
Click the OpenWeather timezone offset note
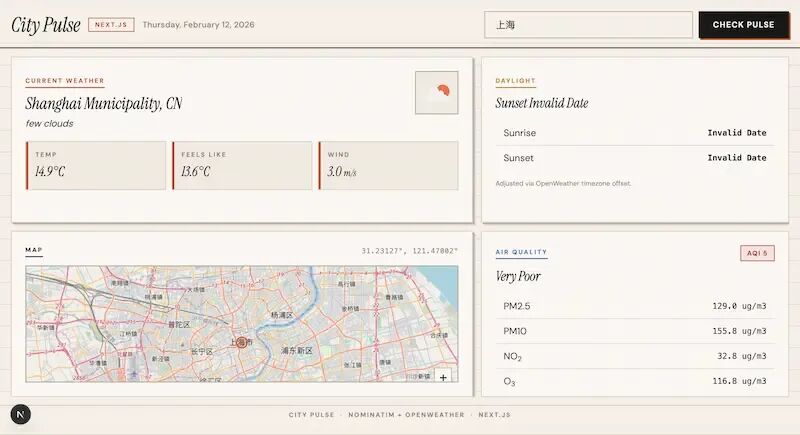coord(563,183)
